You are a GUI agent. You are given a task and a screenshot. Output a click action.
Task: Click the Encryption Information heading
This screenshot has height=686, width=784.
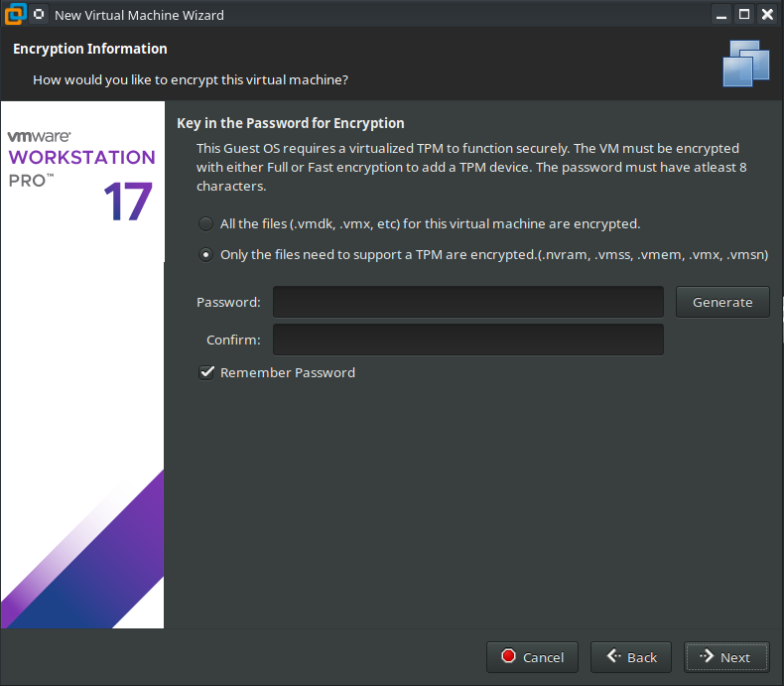click(x=90, y=49)
